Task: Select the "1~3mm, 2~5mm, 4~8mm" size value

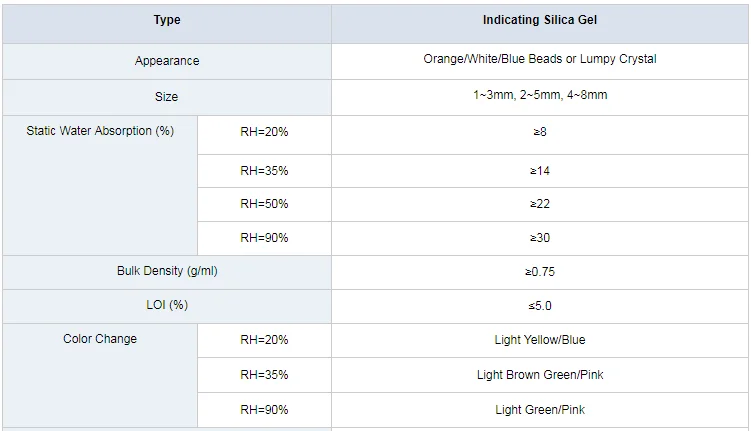Action: coord(540,95)
